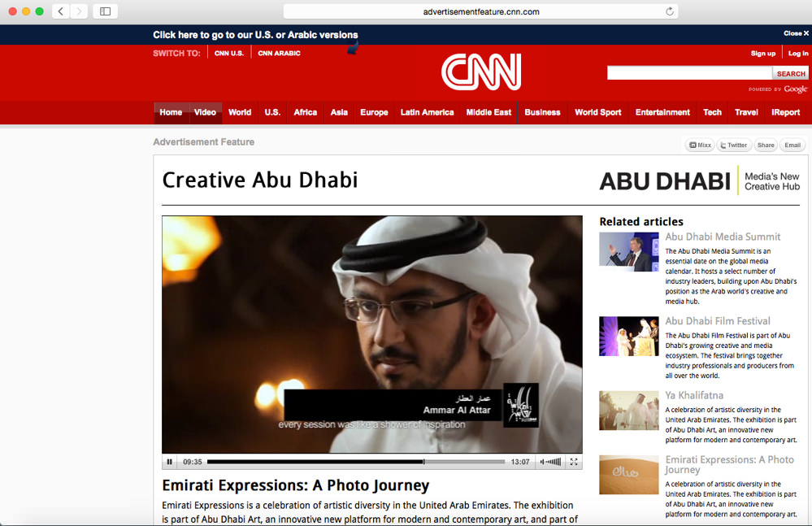The height and width of the screenshot is (526, 812).
Task: Click the Emirati Expressions sand thumbnail
Action: point(628,475)
